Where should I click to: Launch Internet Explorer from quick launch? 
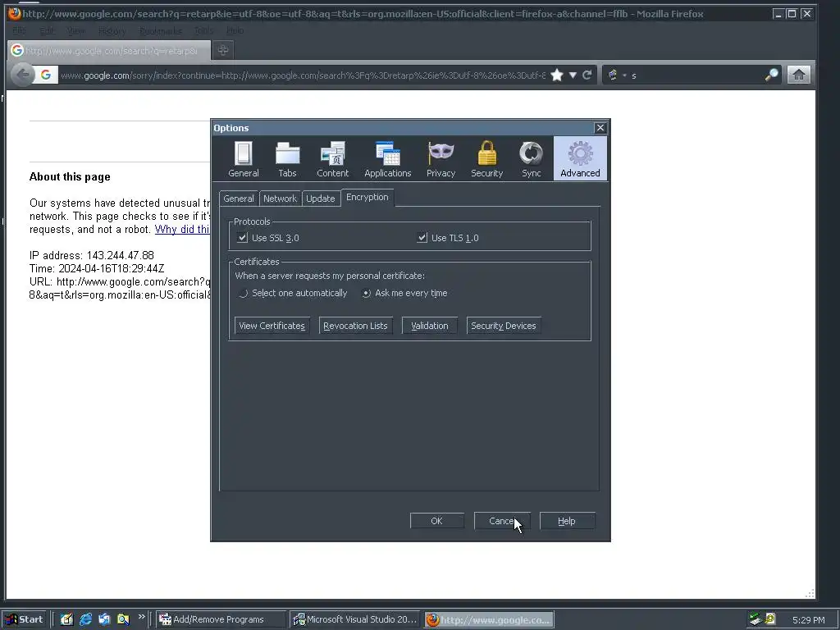coord(85,619)
